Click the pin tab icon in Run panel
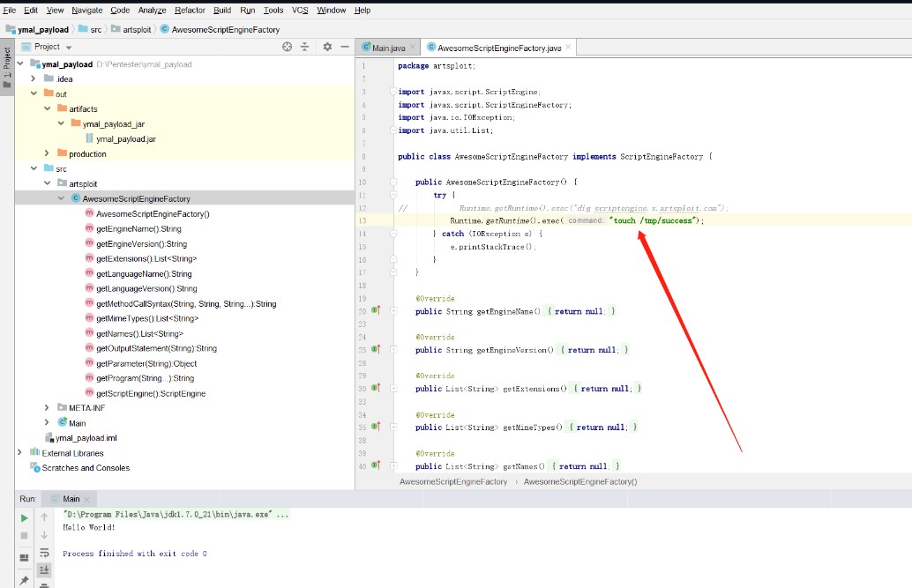Screen dimensions: 912x588 coord(25,580)
